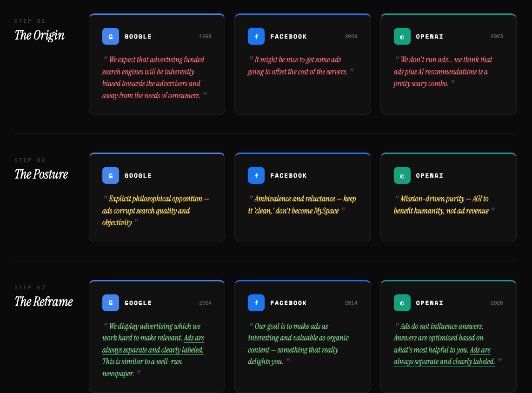Click the OpenAI logo icon in The Reframe row

402,303
